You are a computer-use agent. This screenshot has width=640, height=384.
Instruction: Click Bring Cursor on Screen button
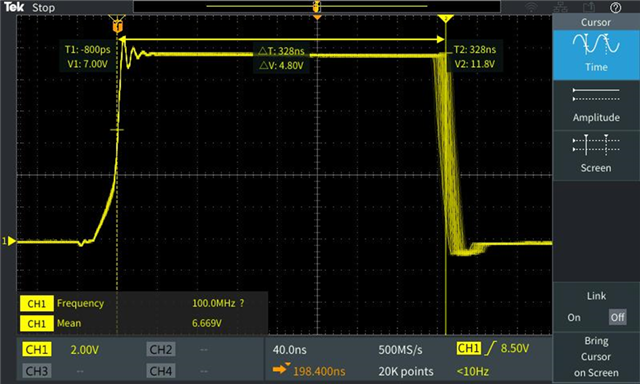tap(596, 357)
